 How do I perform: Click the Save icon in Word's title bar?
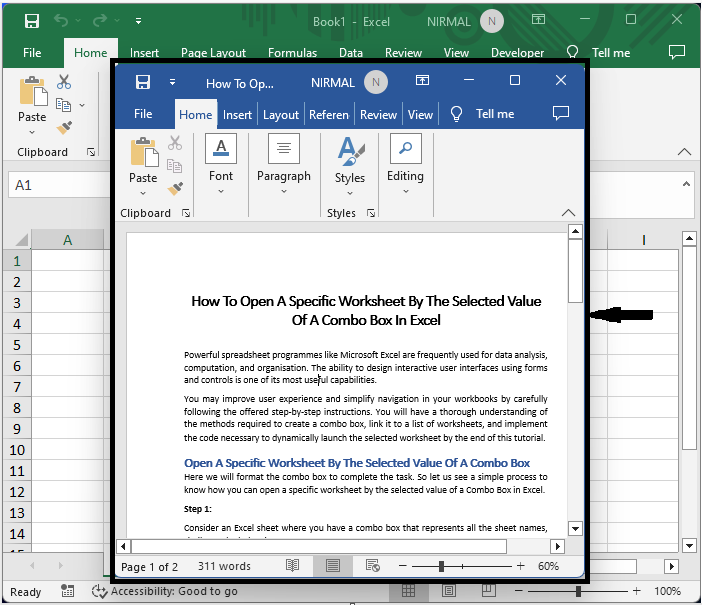[x=142, y=82]
